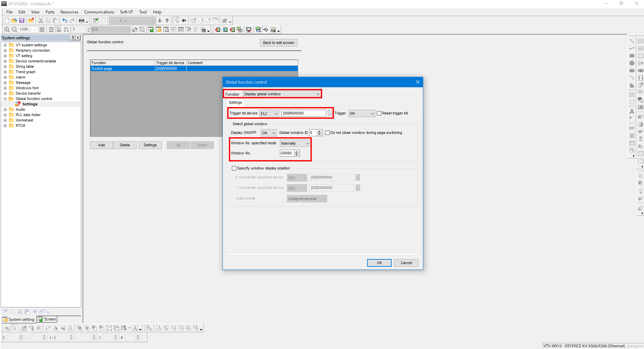Click the Zoom out magnifier icon
The image size is (644, 349).
[14, 30]
